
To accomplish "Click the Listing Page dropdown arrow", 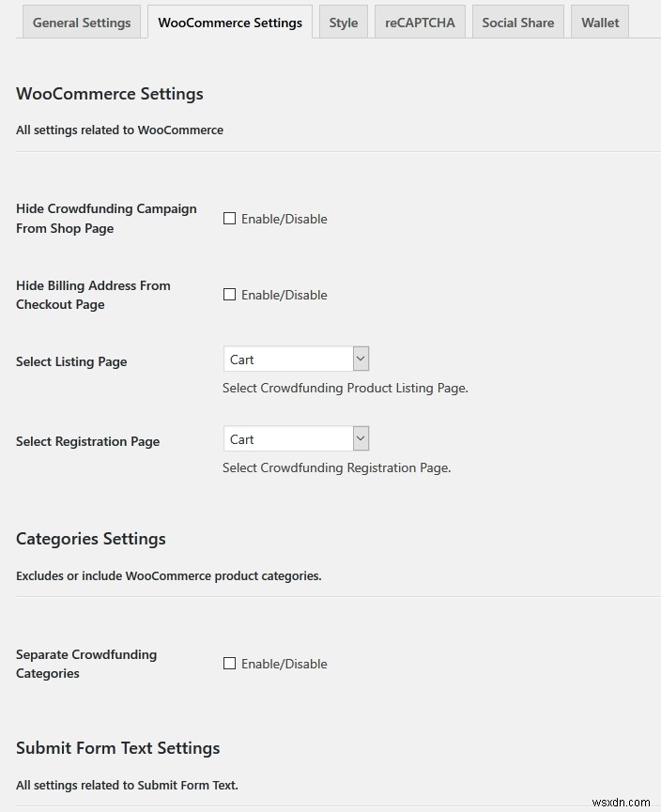I will point(360,359).
